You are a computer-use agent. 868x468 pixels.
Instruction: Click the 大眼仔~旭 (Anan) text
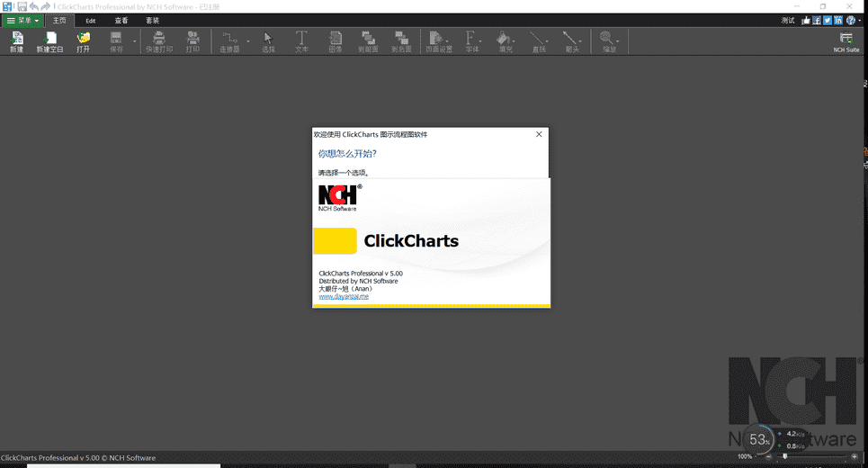pos(345,289)
